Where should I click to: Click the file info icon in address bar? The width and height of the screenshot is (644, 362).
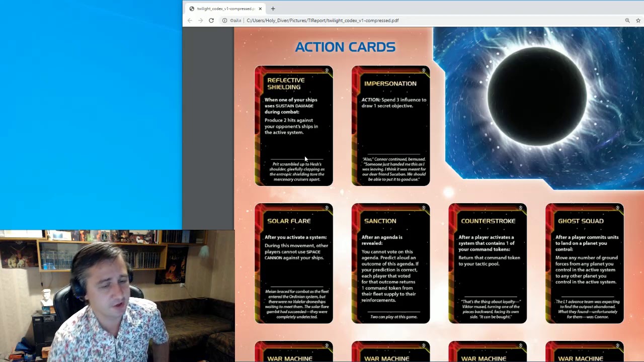tap(224, 21)
